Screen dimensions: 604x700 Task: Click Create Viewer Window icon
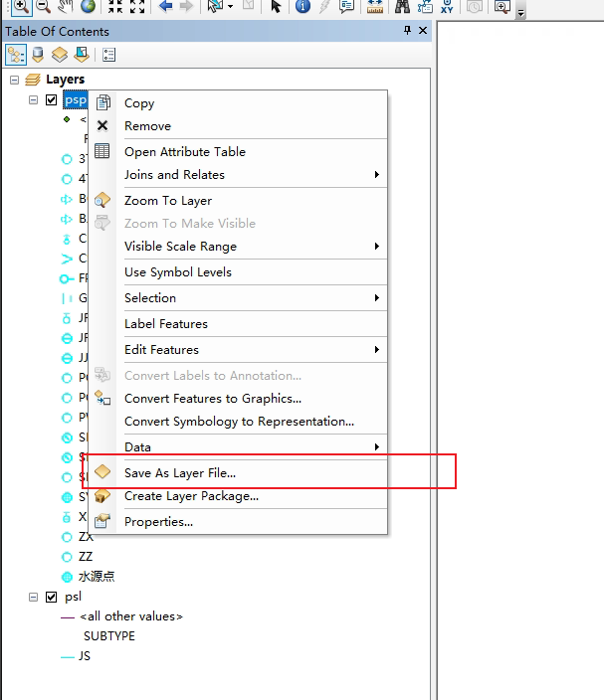[x=503, y=6]
